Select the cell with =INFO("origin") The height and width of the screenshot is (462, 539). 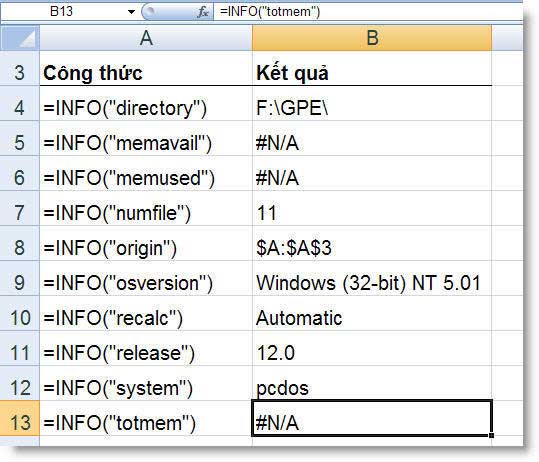tap(146, 248)
